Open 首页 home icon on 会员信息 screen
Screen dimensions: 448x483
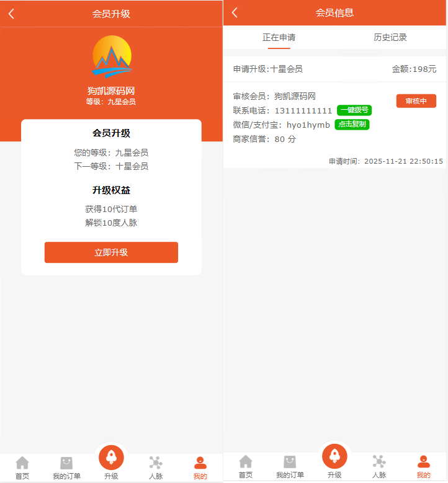tap(246, 462)
